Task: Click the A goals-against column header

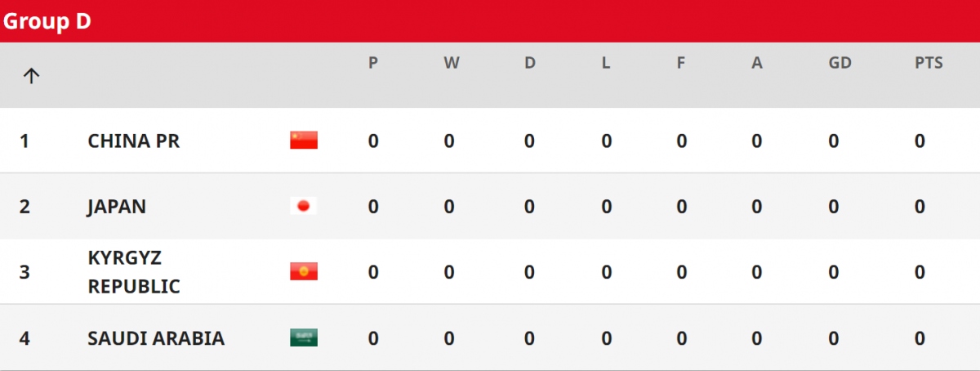Action: coord(757,63)
